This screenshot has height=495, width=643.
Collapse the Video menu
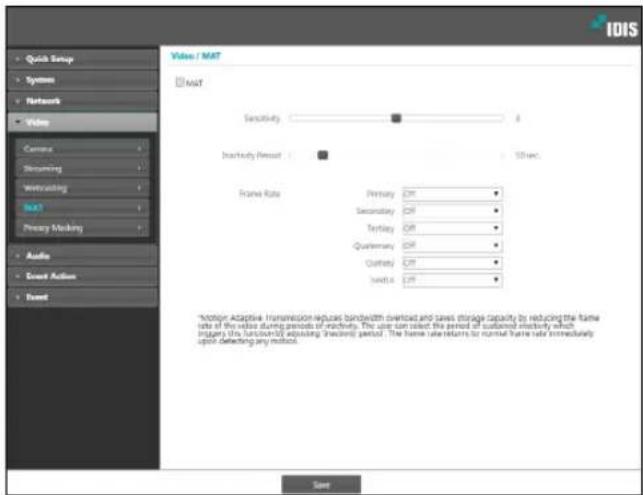point(82,122)
